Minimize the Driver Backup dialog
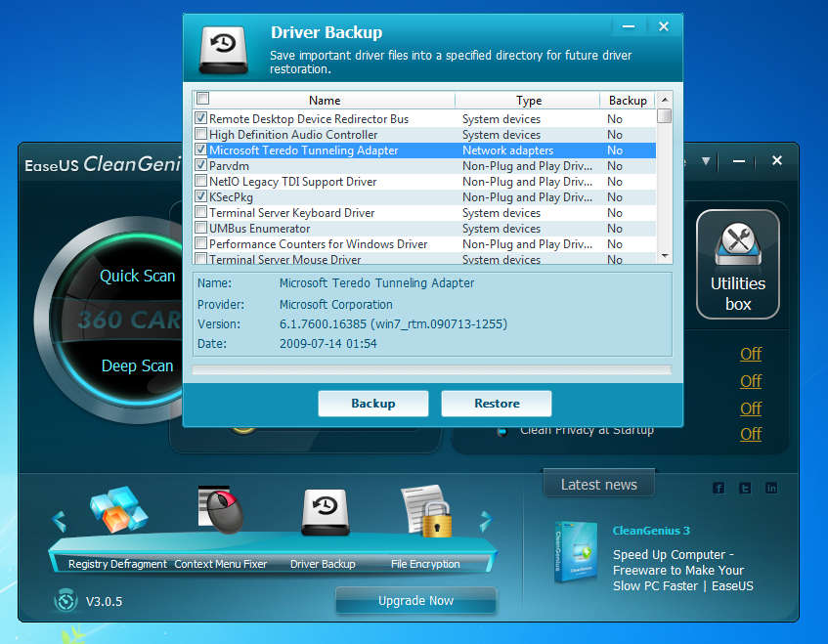Image resolution: width=828 pixels, height=644 pixels. coord(629,26)
